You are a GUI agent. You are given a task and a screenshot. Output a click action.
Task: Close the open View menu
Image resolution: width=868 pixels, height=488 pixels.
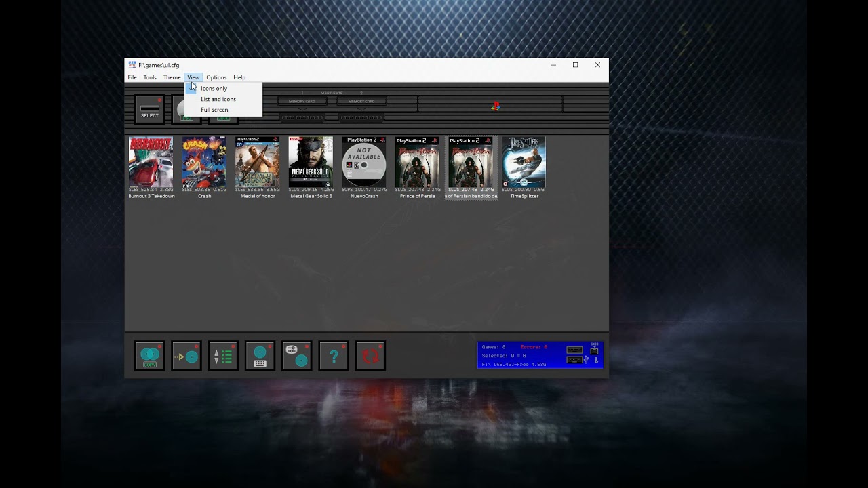click(193, 77)
